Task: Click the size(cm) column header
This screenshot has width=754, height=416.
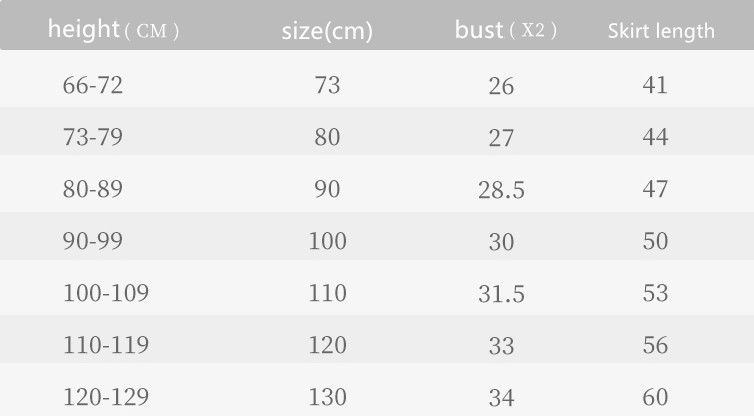Action: (x=327, y=31)
